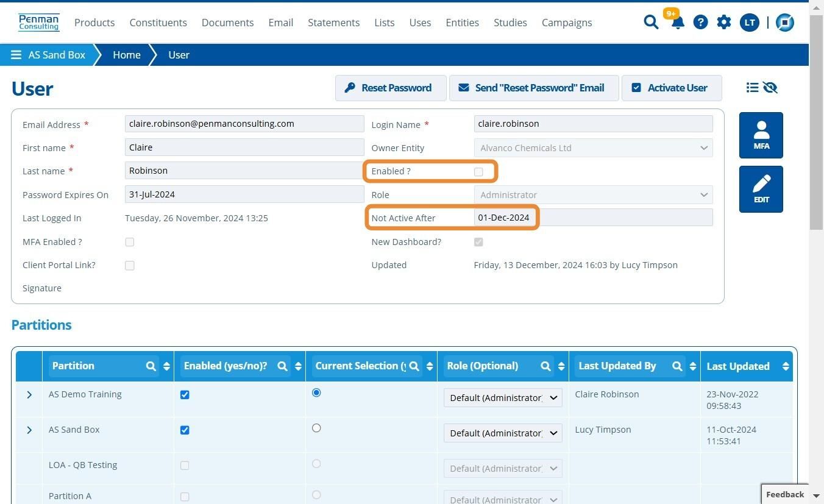Image resolution: width=824 pixels, height=504 pixels.
Task: Open notifications bell icon
Action: 677,23
